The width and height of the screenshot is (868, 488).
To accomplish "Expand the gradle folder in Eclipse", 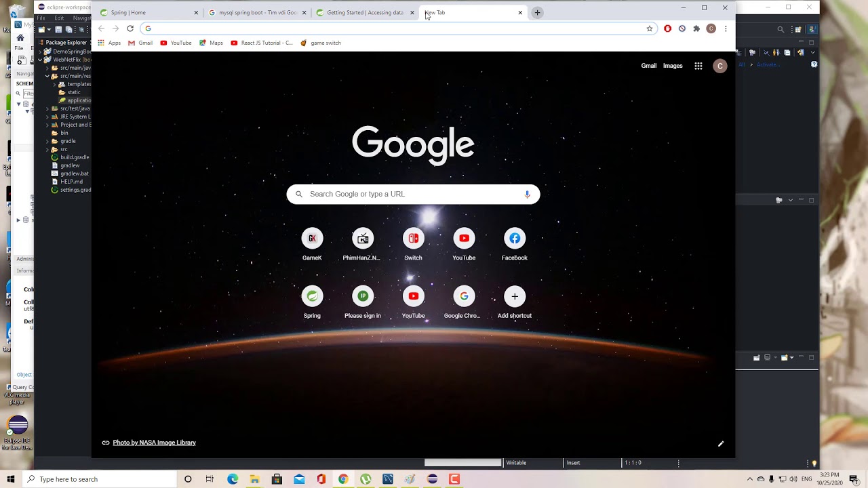I will (47, 141).
